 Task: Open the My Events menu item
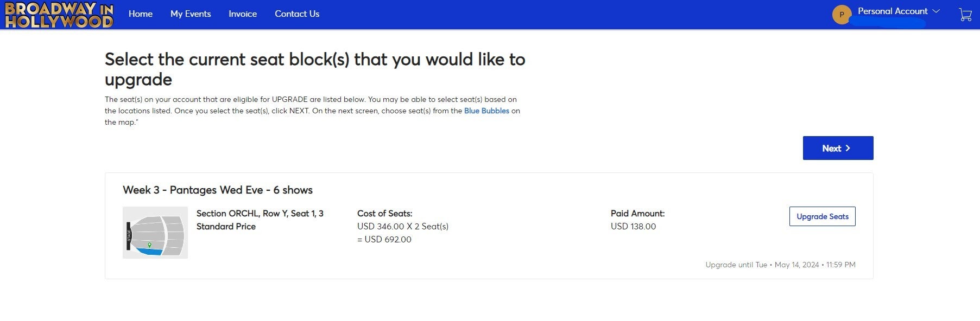(191, 14)
